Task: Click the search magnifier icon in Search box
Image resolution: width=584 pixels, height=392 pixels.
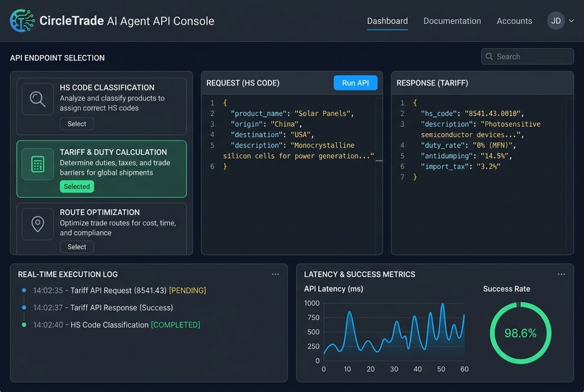Action: 489,57
